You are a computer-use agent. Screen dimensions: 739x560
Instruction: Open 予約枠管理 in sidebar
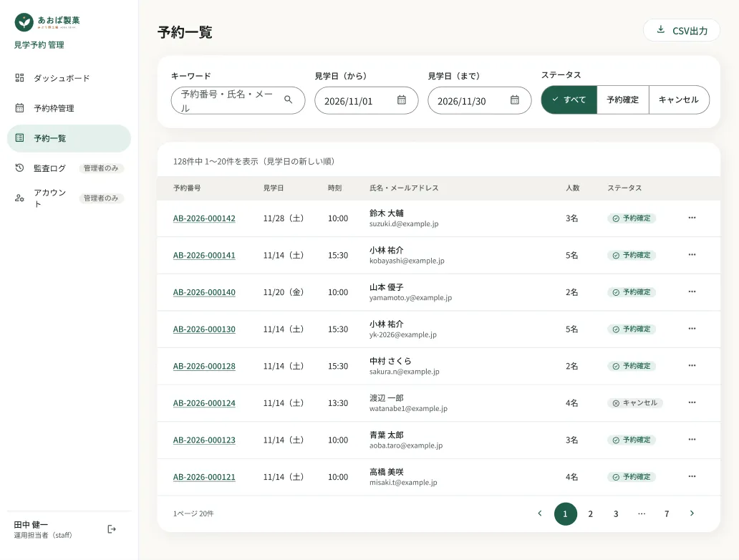69,108
